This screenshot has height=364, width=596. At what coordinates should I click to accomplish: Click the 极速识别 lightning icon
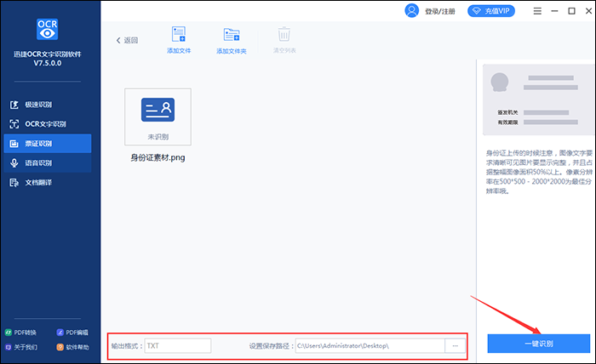(x=14, y=105)
